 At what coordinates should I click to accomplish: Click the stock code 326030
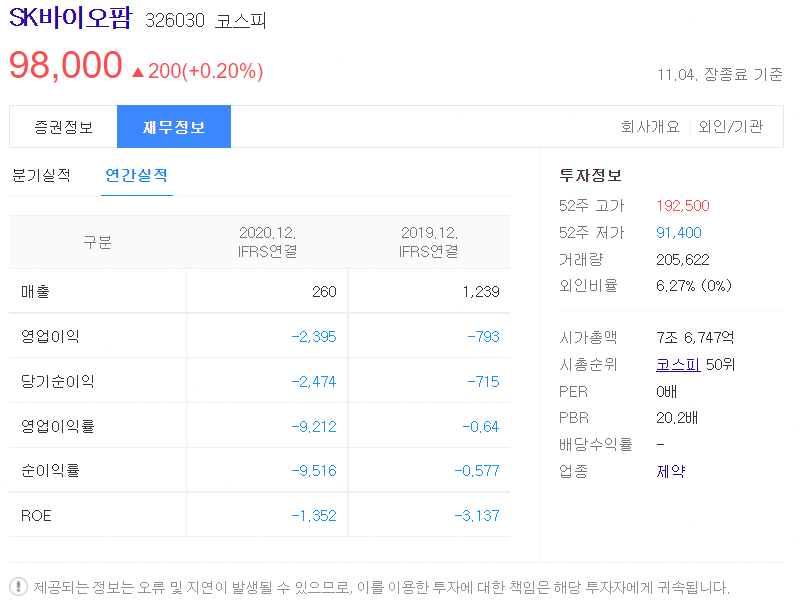pyautogui.click(x=175, y=21)
